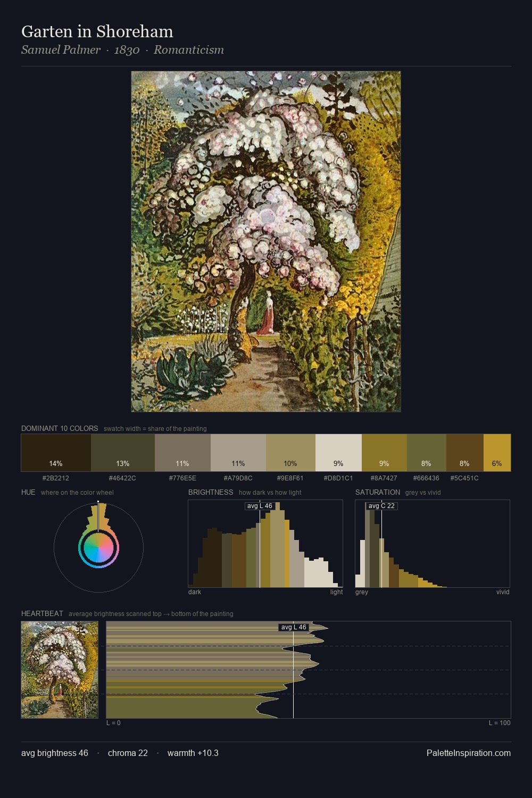Click the brightness histogram bars

point(265,544)
